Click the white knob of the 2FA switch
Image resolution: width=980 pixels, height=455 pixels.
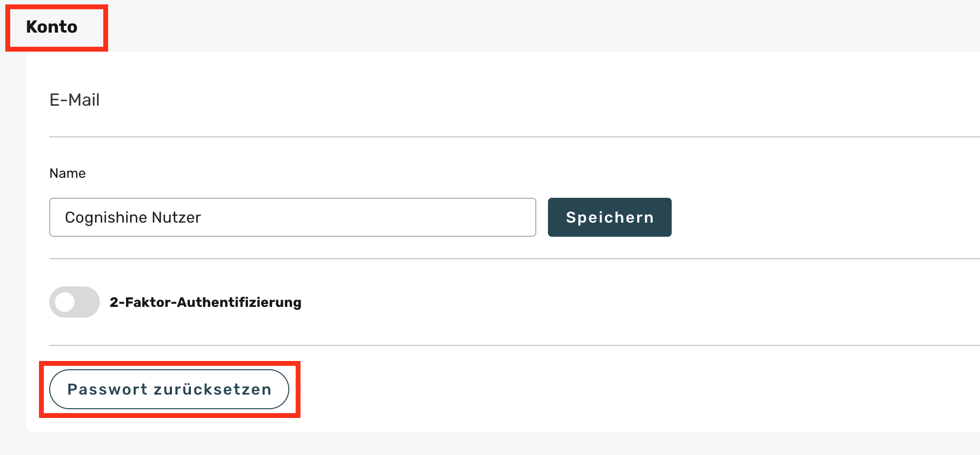[65, 302]
